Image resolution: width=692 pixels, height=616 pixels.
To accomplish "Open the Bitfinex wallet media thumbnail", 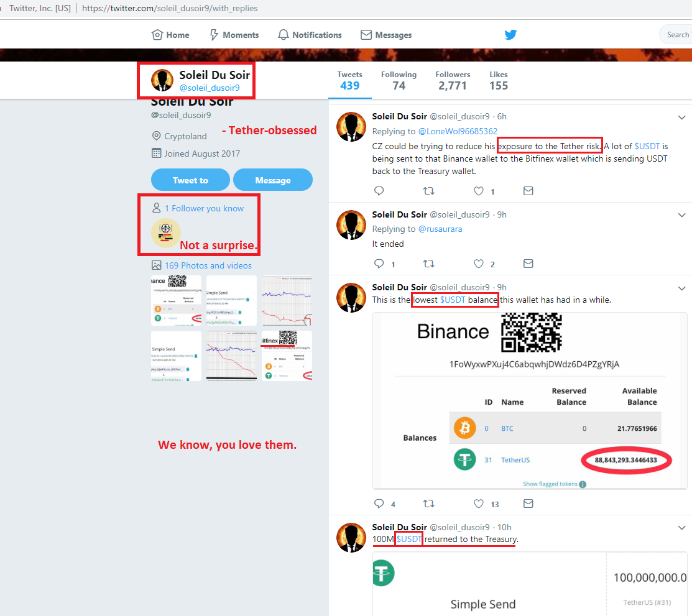I will pyautogui.click(x=287, y=356).
